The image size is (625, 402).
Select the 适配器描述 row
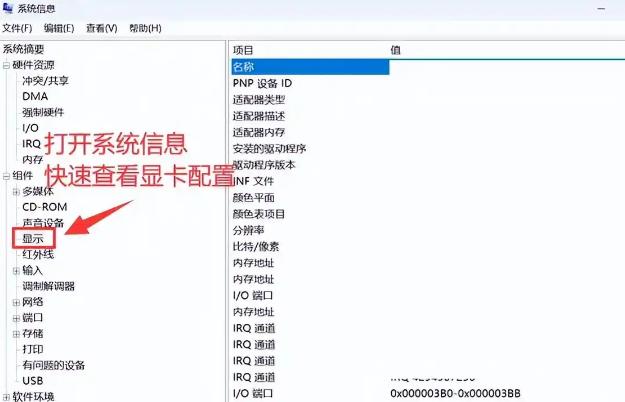(259, 116)
